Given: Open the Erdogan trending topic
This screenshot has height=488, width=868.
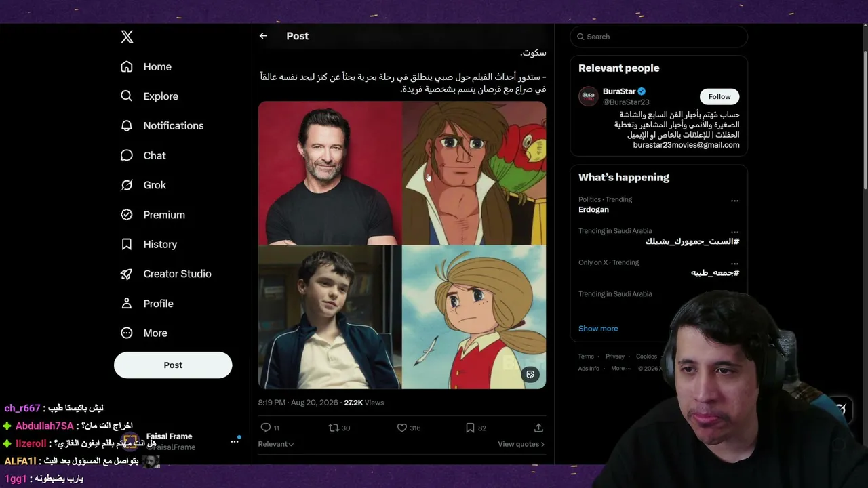Looking at the screenshot, I should pos(593,210).
